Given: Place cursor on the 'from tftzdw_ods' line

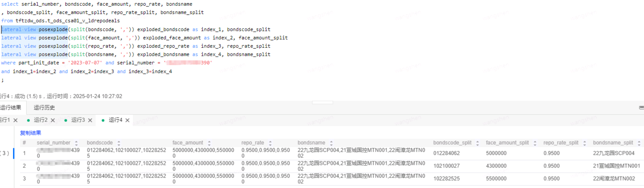Looking at the screenshot, I should (x=60, y=21).
